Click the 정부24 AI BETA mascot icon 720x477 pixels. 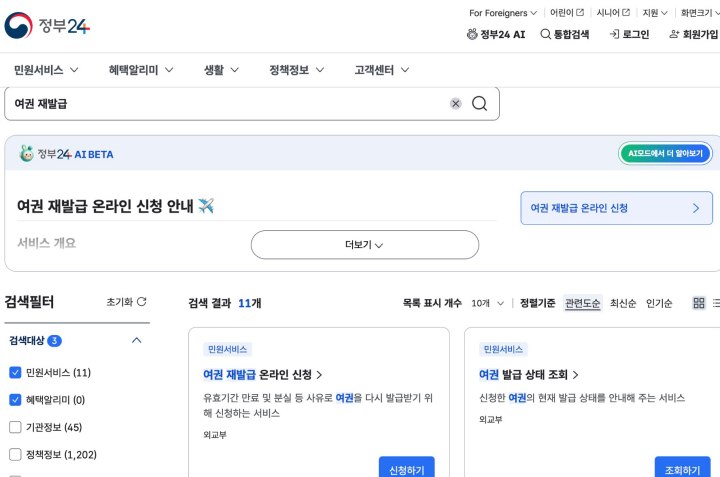click(x=27, y=153)
